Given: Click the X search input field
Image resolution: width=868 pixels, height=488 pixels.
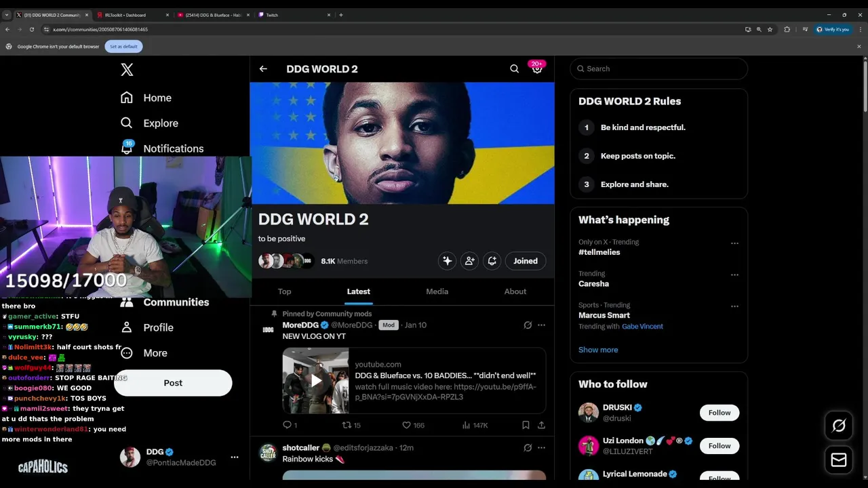Looking at the screenshot, I should pos(659,68).
